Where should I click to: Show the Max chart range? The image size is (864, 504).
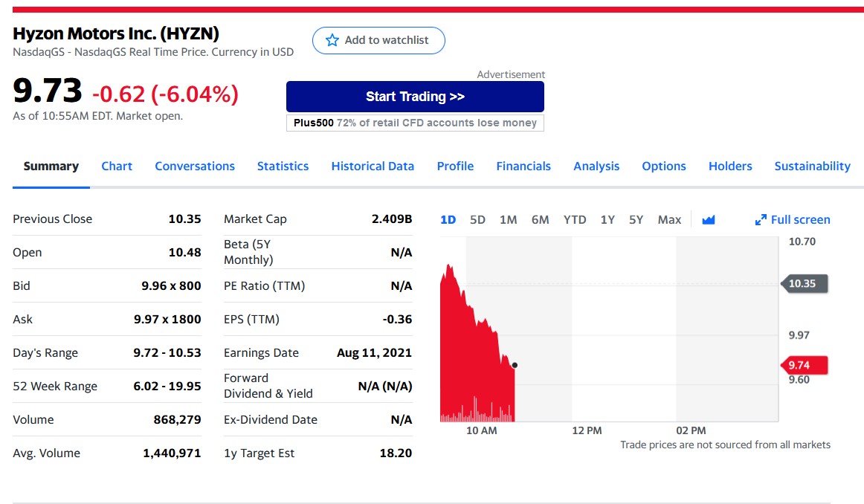(x=669, y=219)
